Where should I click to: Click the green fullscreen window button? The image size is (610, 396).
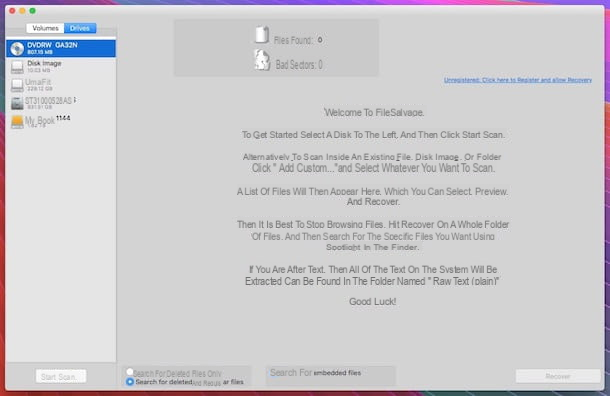(33, 11)
